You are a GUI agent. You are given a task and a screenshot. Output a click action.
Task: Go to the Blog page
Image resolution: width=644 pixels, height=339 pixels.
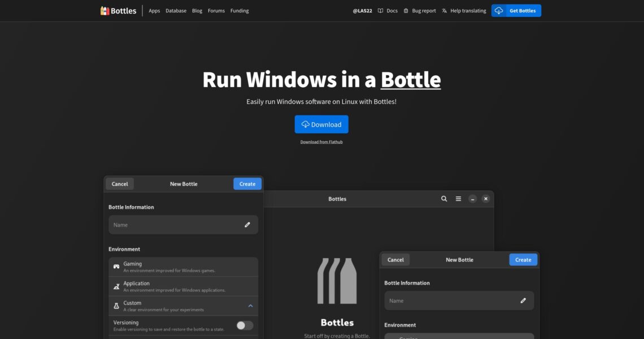[x=197, y=11]
